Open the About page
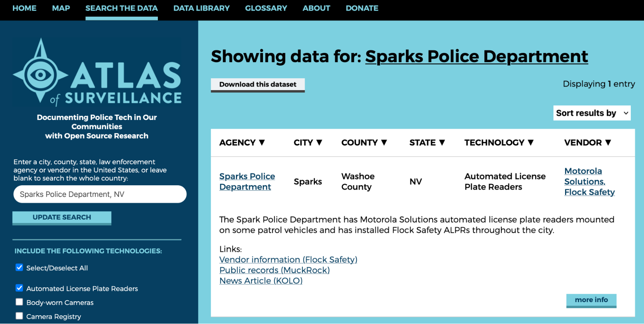644x324 pixels. (x=316, y=8)
